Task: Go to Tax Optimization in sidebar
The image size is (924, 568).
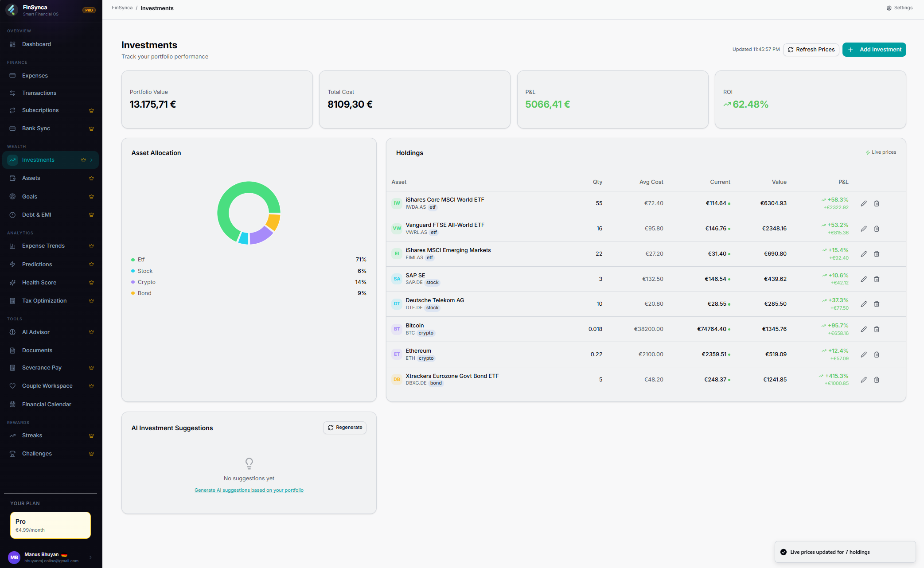Action: pyautogui.click(x=44, y=301)
